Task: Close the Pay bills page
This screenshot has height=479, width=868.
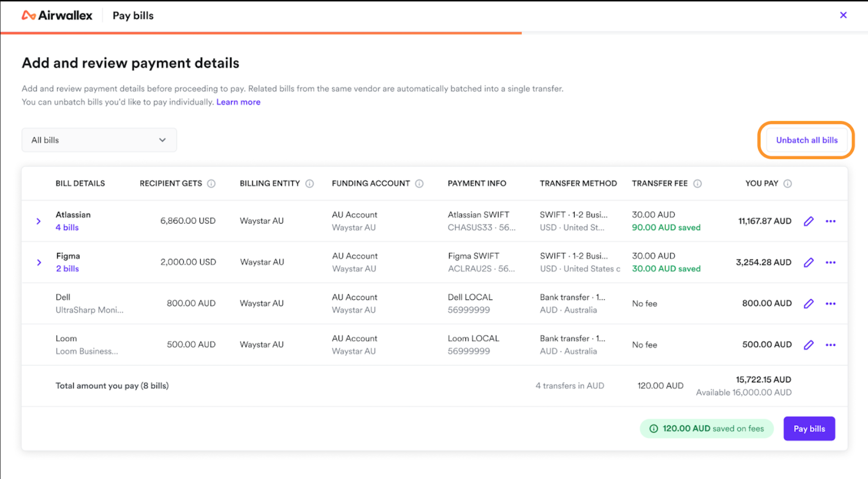Action: pyautogui.click(x=843, y=15)
